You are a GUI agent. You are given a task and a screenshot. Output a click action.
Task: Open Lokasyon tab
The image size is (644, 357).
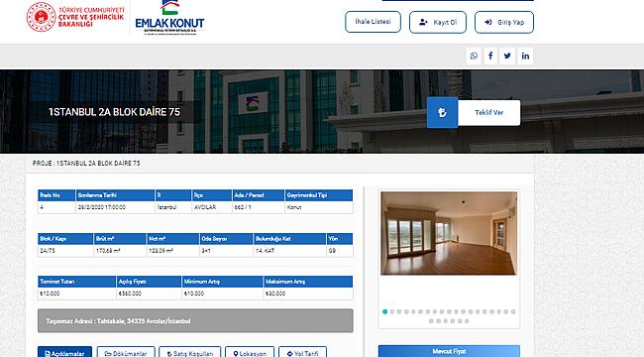pos(250,352)
